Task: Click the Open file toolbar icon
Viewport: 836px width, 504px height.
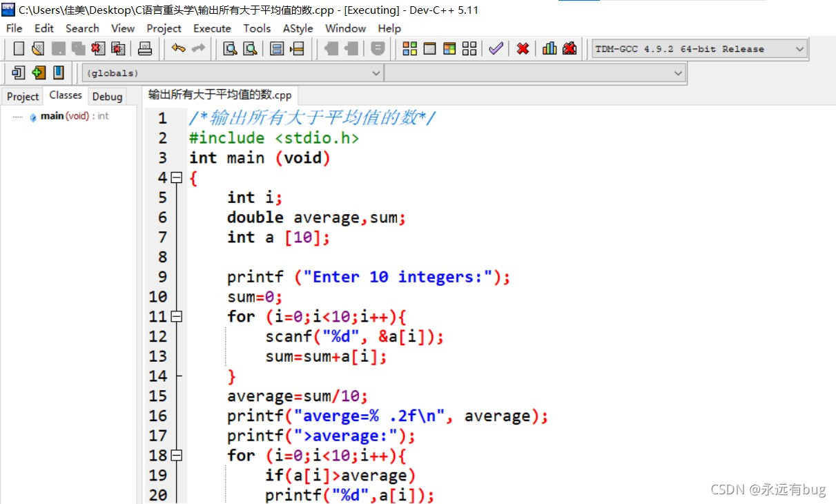Action: point(38,48)
